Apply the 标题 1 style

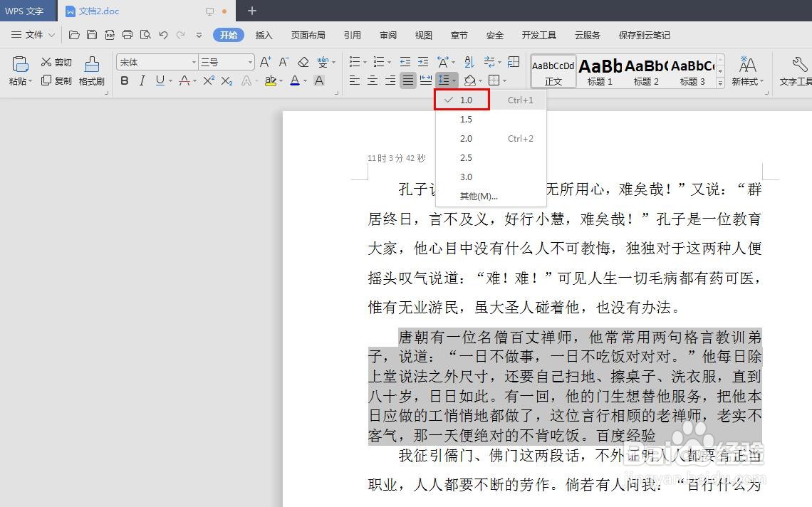pyautogui.click(x=599, y=70)
